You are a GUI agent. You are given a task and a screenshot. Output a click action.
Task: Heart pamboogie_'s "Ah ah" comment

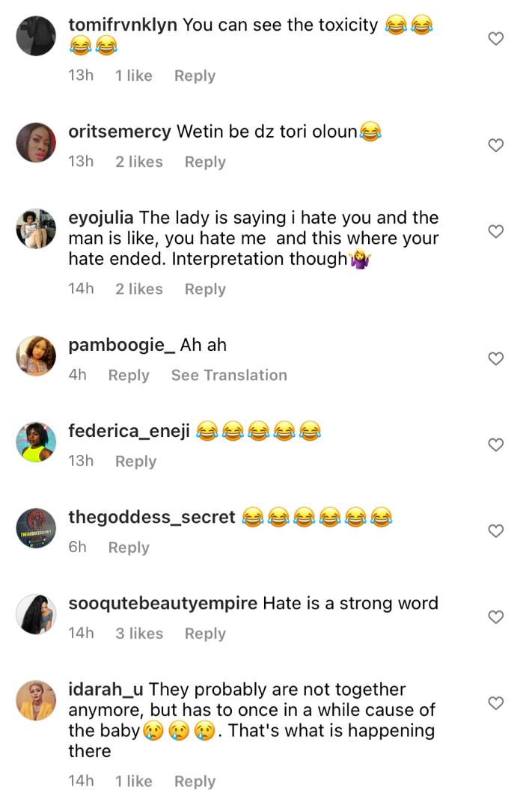(x=495, y=358)
